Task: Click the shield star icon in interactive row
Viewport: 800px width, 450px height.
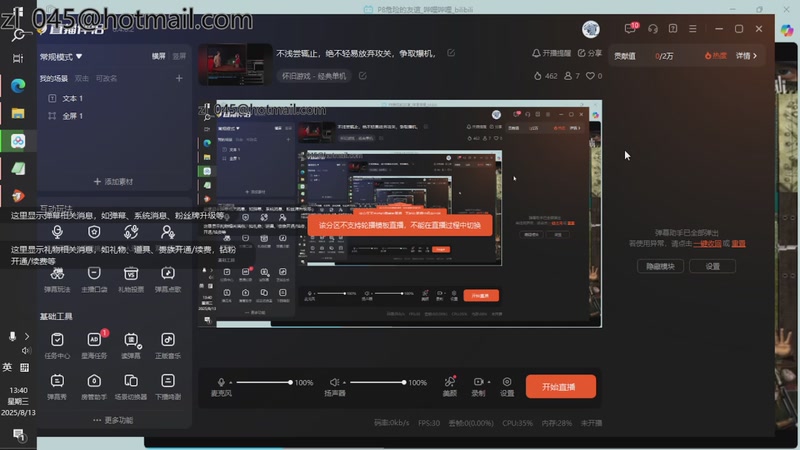Action: coord(94,232)
